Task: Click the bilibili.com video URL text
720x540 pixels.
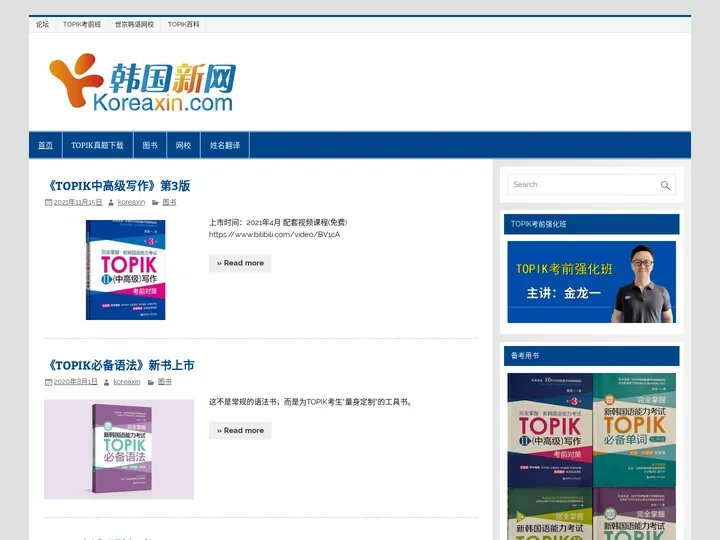Action: [x=275, y=235]
